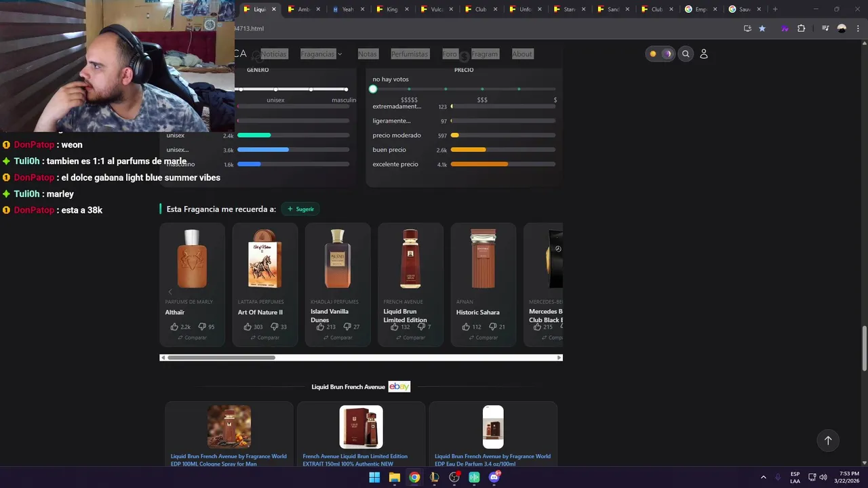Open the Liquid Brun Limited Edition link
The image size is (868, 488).
click(x=405, y=316)
